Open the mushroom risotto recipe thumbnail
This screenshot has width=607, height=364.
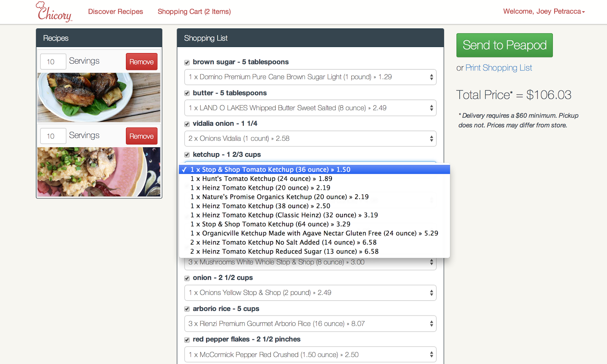point(99,172)
